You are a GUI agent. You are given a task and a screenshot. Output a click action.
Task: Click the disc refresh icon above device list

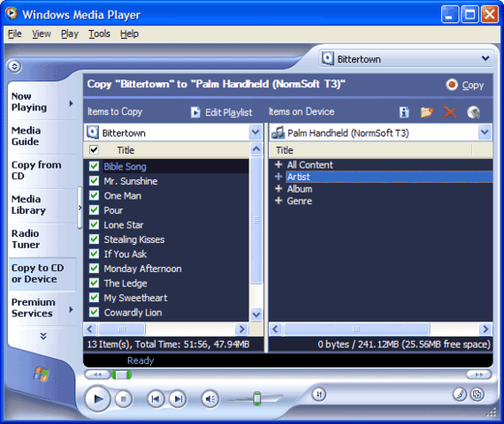point(473,112)
